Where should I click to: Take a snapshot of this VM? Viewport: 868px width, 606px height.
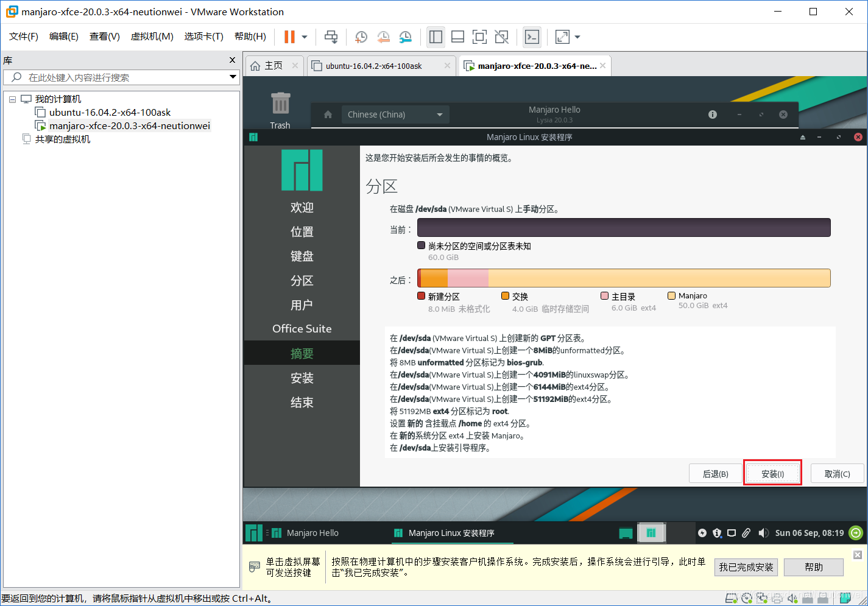tap(361, 37)
